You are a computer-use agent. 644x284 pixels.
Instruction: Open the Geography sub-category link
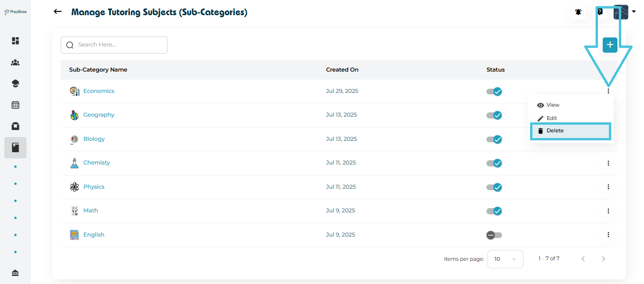[x=99, y=115]
